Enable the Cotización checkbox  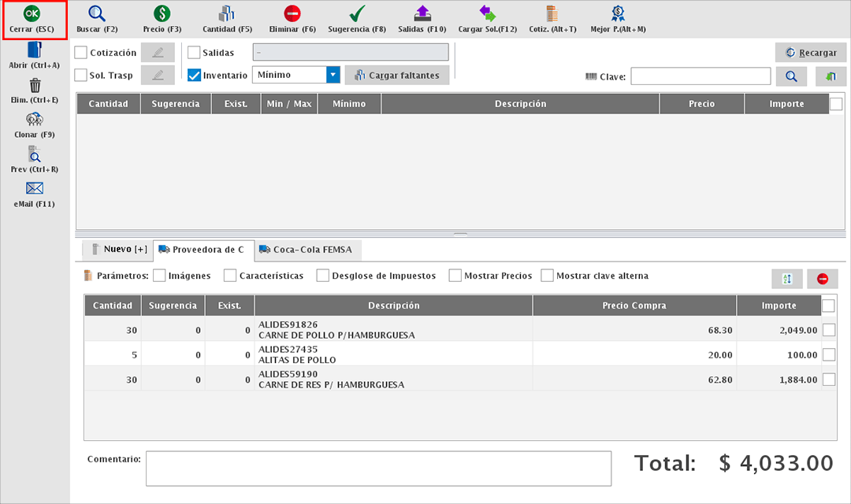[81, 53]
